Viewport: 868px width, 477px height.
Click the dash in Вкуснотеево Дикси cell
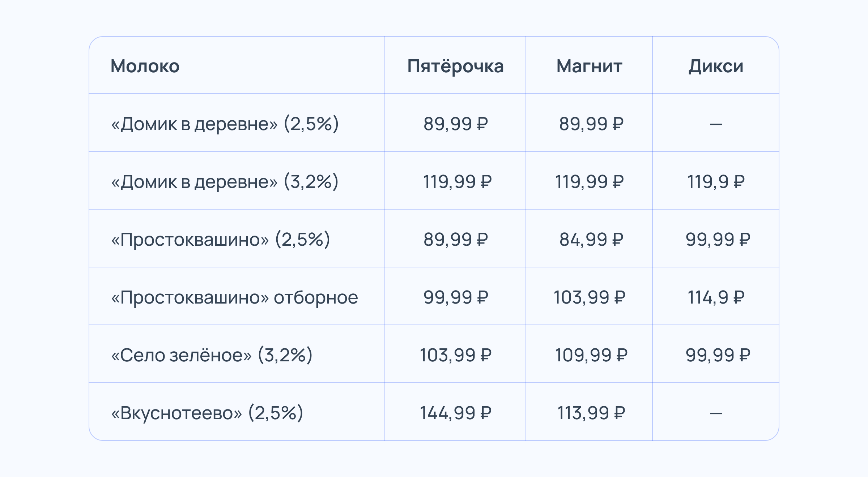point(716,413)
